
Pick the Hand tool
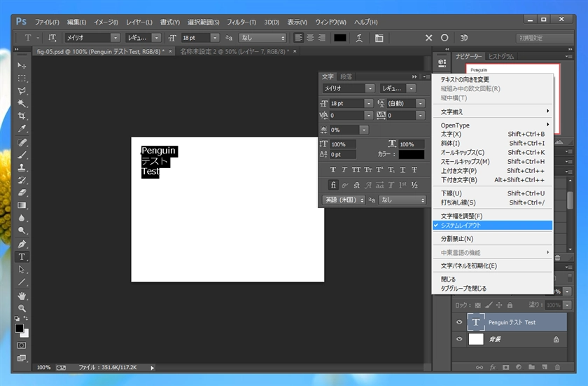point(22,295)
